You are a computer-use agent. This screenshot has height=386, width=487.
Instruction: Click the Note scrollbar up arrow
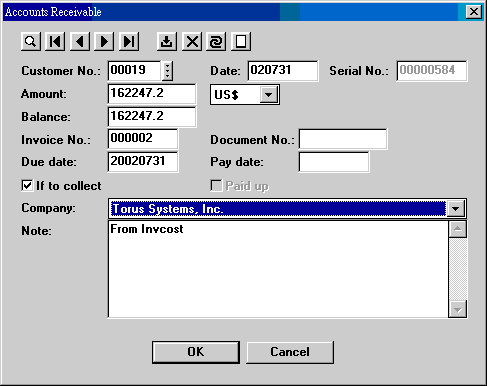pyautogui.click(x=458, y=229)
